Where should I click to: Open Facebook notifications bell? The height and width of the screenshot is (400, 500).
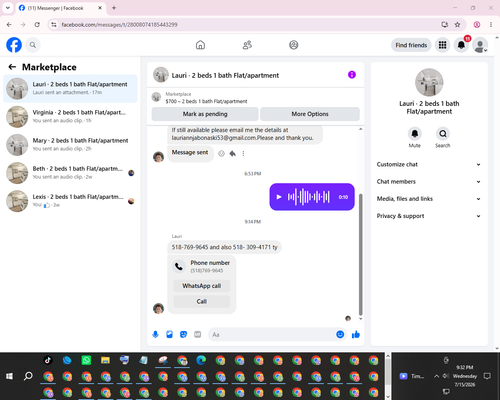pos(461,45)
